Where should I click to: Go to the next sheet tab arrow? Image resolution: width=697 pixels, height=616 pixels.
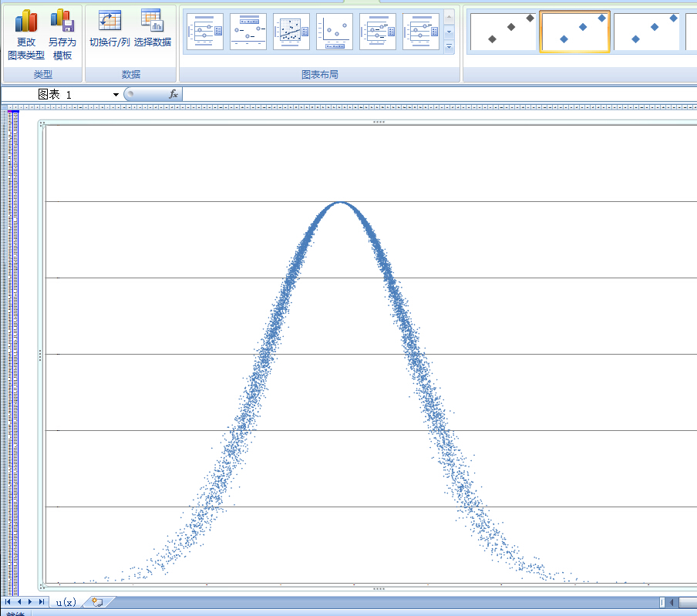(x=30, y=602)
